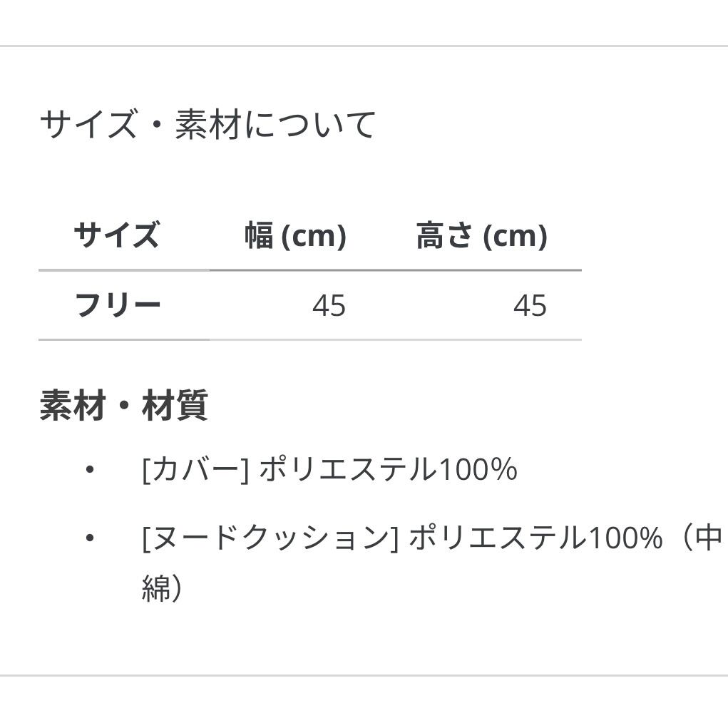This screenshot has width=728, height=728.
Task: Click the 素材・材質 subheading
Action: tap(123, 406)
